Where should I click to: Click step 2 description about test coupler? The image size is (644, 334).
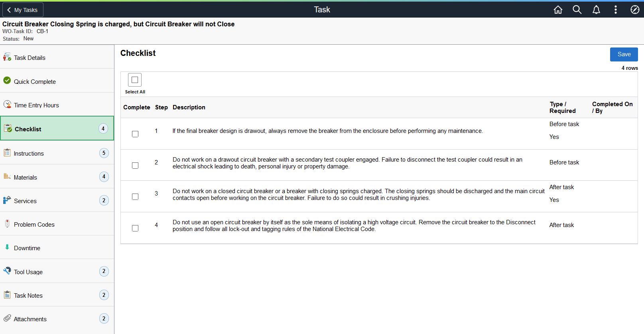[x=347, y=163]
